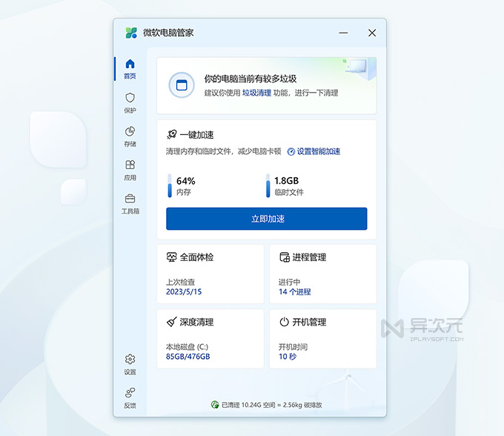
Task: Click the speedometer icon before 设置智能加速
Action: (x=291, y=152)
